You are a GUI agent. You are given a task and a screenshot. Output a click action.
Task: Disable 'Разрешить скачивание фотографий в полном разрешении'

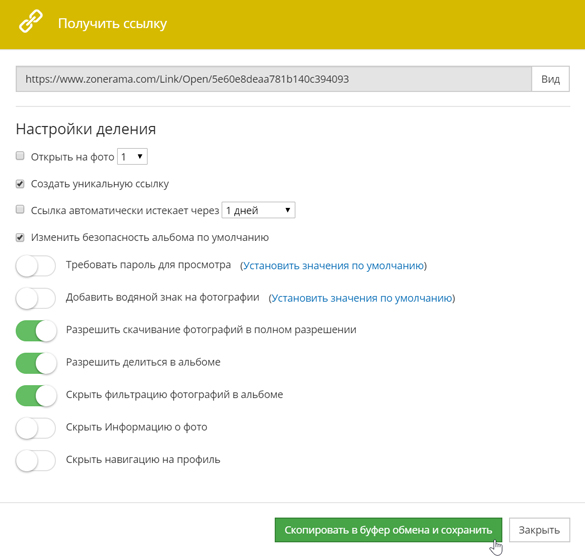click(36, 331)
